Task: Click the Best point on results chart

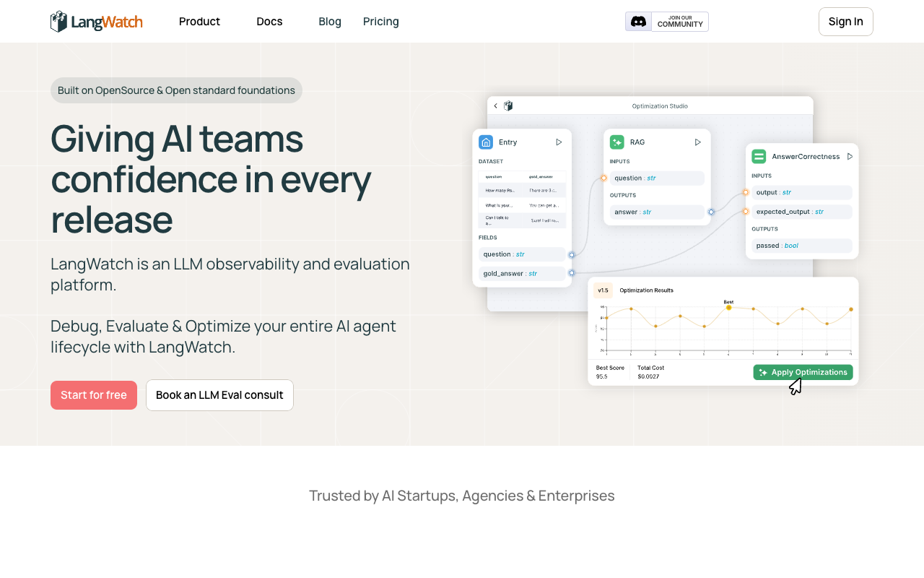Action: pos(728,308)
